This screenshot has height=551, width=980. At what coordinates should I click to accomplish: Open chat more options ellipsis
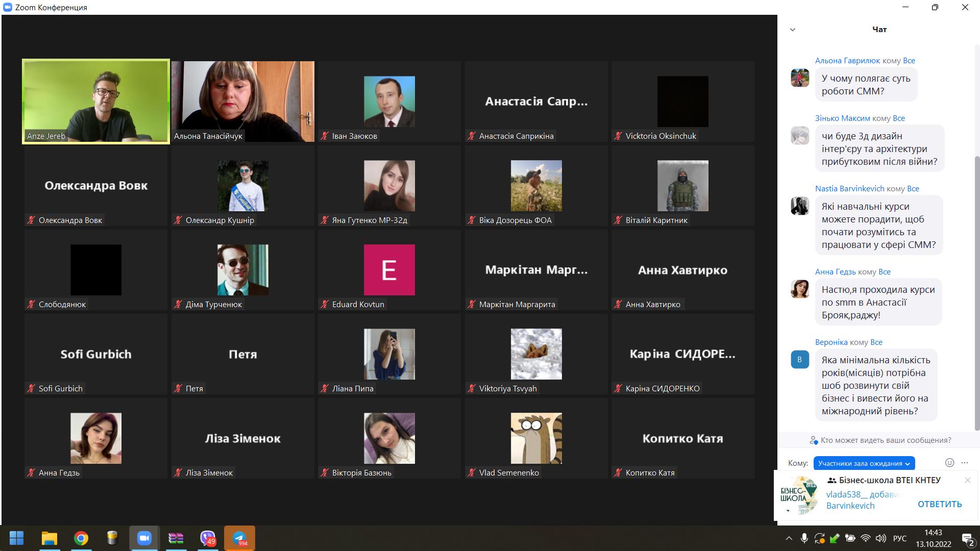964,463
